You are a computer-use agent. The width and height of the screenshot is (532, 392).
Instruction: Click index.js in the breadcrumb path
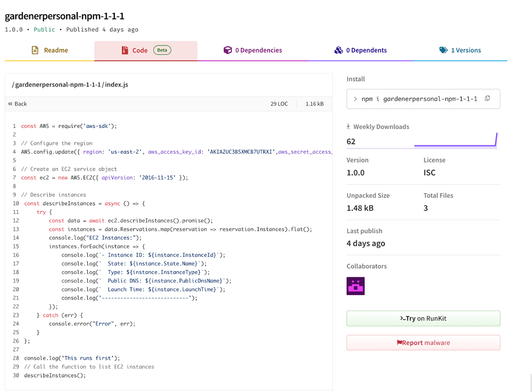point(117,85)
